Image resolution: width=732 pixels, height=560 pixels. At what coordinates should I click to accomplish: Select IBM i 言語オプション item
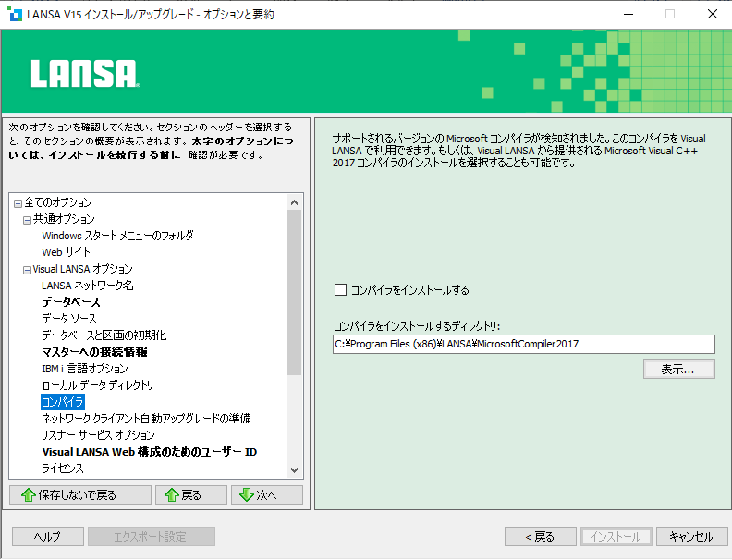(x=85, y=369)
